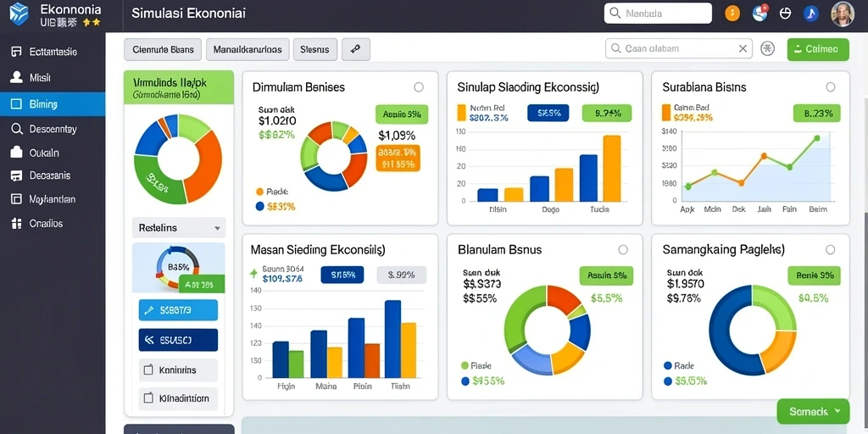This screenshot has height=434, width=868.
Task: Toggle Kiinadirtiom checkbox in left panel
Action: point(147,398)
